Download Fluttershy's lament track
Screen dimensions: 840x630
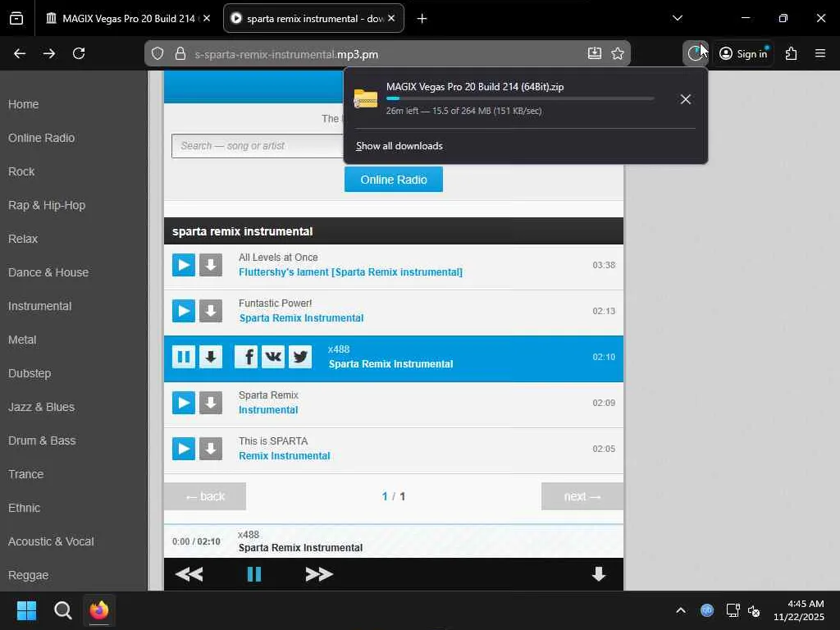coord(211,265)
